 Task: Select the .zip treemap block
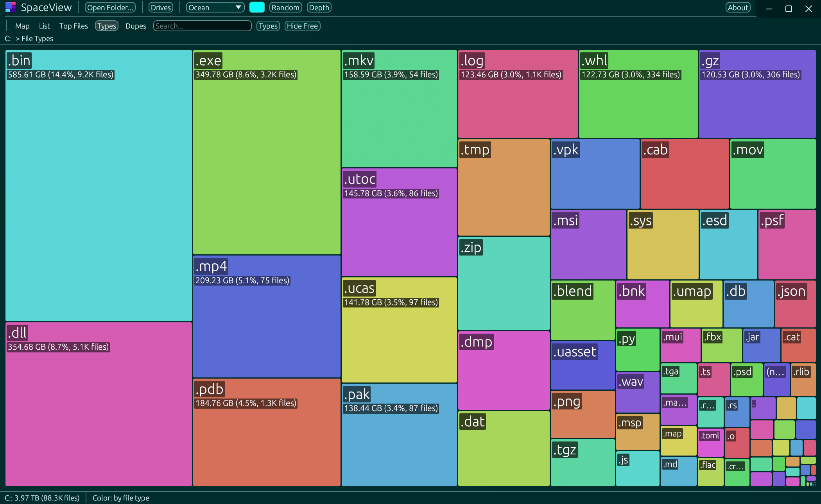pos(504,283)
